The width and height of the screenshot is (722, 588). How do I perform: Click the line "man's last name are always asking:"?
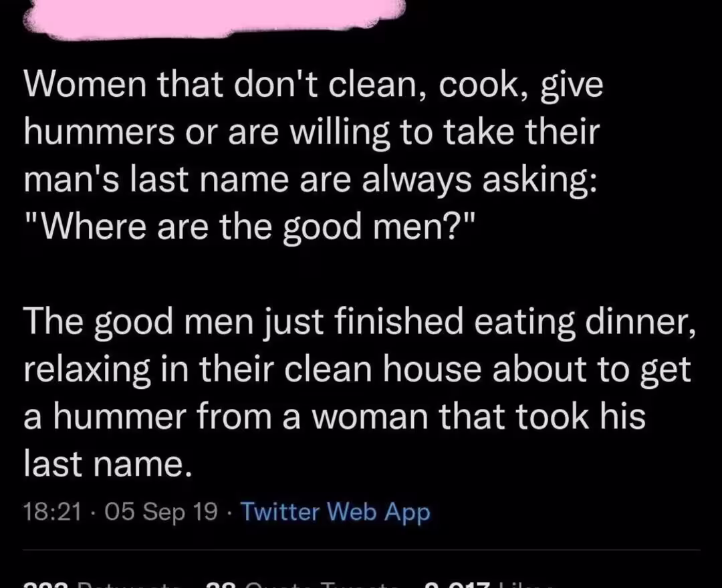pyautogui.click(x=310, y=180)
